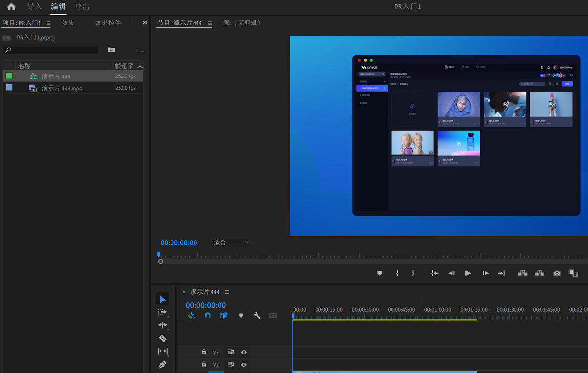Open 演示片444 timeline panel menu
Viewport: 588px width, 373px height.
(227, 292)
